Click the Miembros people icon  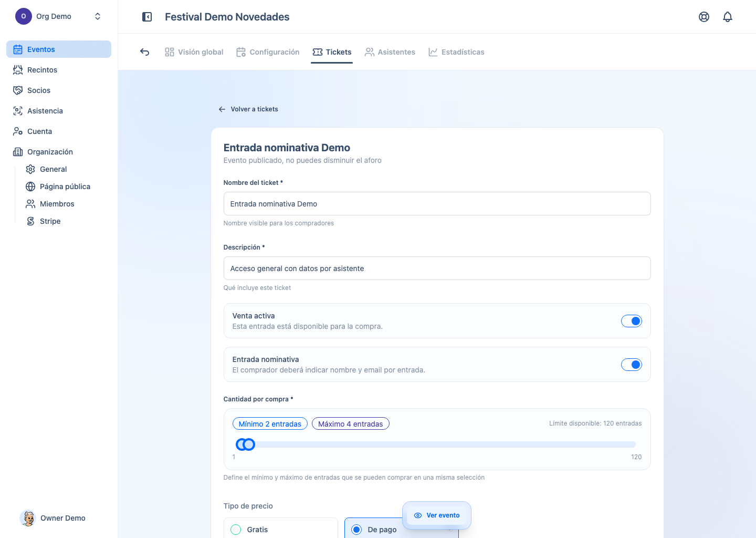click(30, 204)
